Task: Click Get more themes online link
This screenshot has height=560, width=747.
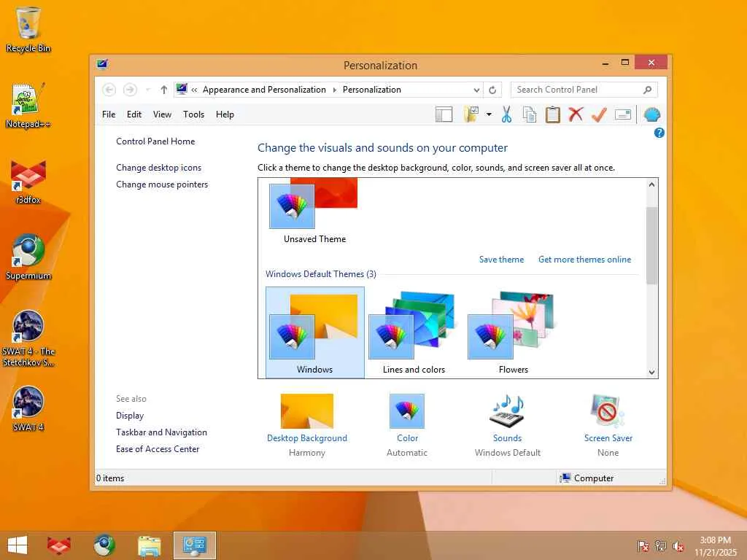Action: pyautogui.click(x=584, y=260)
